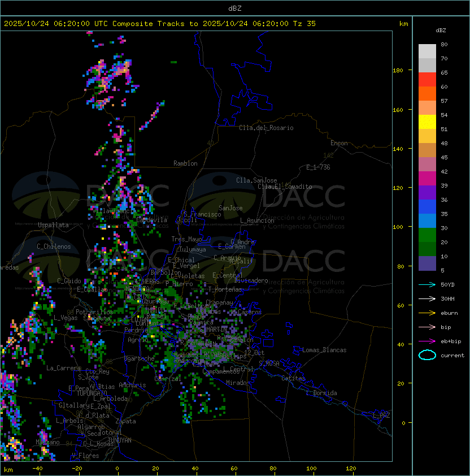Pick the red 60-65 dBZ swatch
The height and width of the screenshot is (476, 470).
pos(427,80)
